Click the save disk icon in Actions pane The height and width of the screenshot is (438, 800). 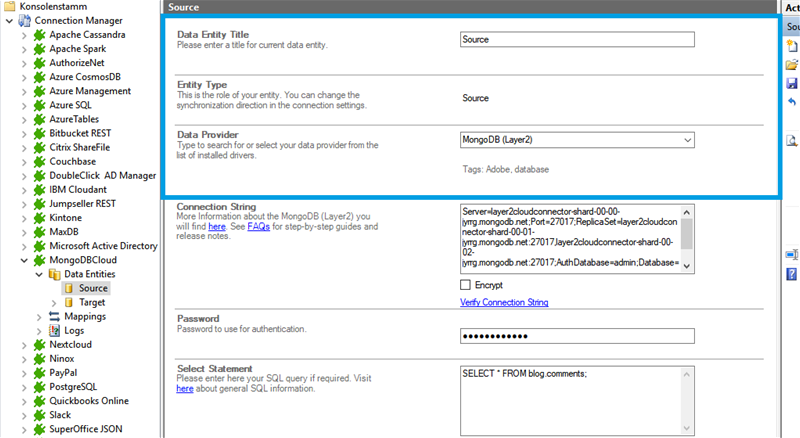point(791,83)
